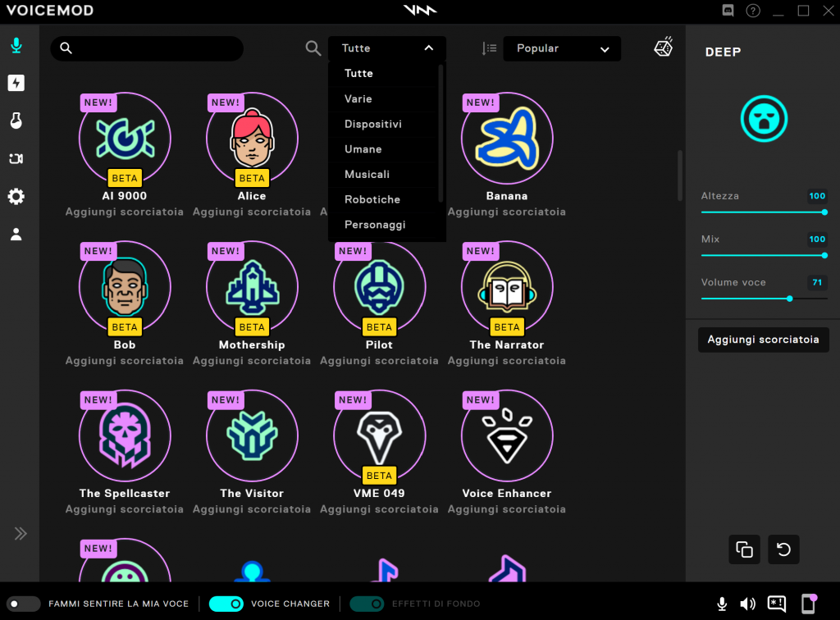Select the Pilot voice icon

click(379, 288)
